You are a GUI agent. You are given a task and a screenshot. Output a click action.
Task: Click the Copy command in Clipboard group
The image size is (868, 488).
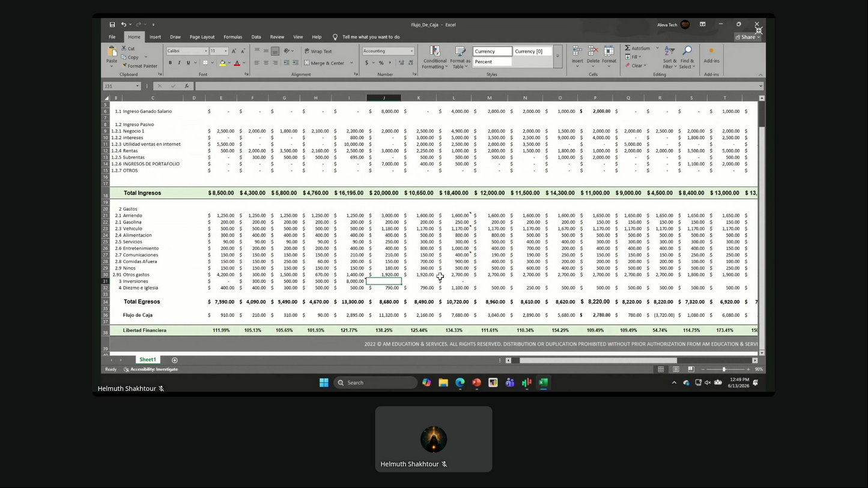130,57
